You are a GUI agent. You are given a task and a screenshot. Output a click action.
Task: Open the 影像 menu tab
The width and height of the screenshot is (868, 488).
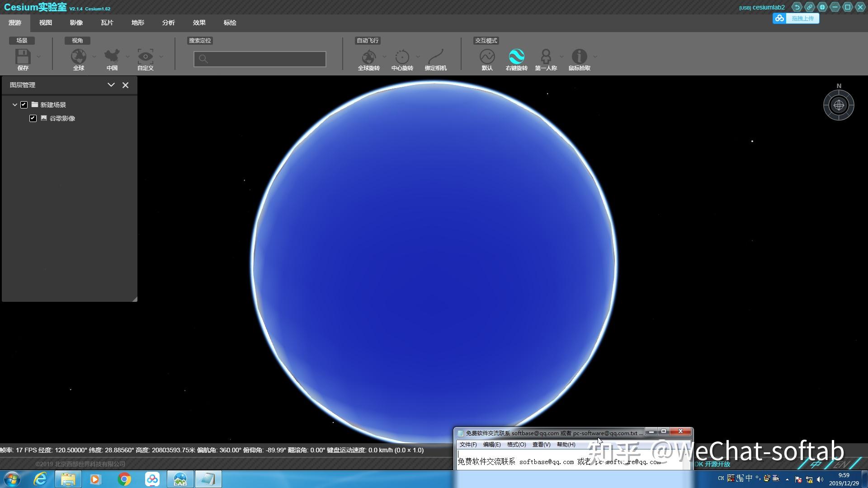pos(76,23)
